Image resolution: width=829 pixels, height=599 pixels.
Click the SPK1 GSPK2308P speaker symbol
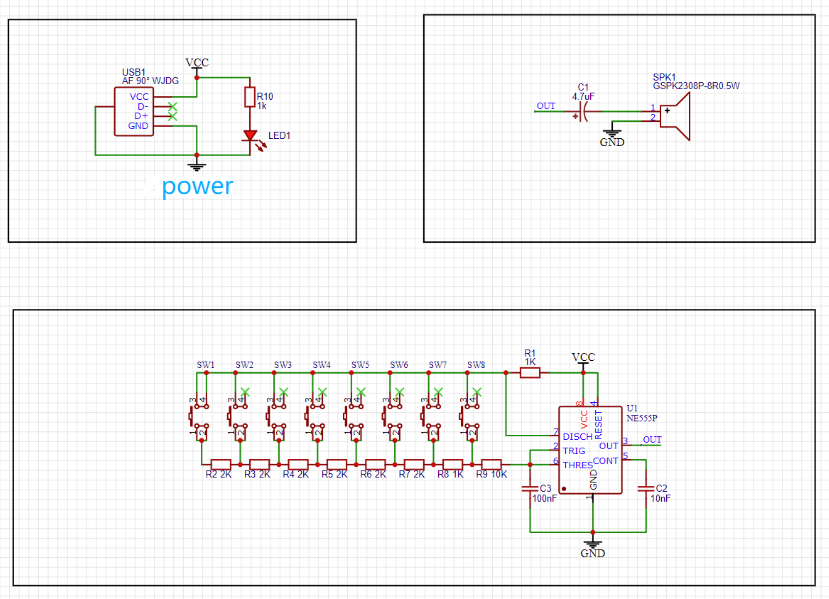(x=678, y=113)
